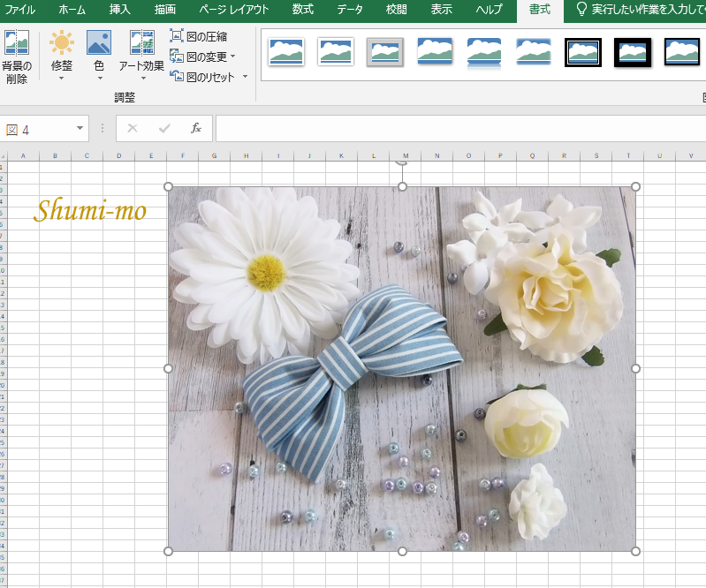Click into the formula bar input area
This screenshot has height=588, width=706.
coord(460,129)
